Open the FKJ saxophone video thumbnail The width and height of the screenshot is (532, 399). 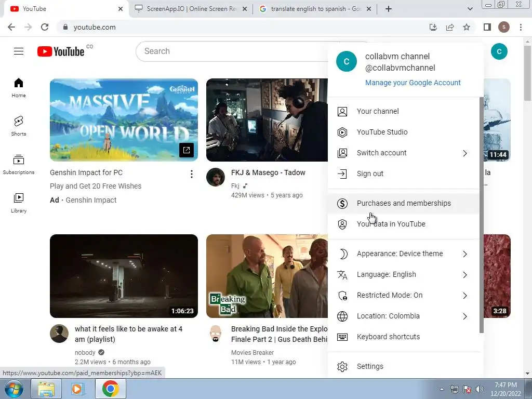267,120
